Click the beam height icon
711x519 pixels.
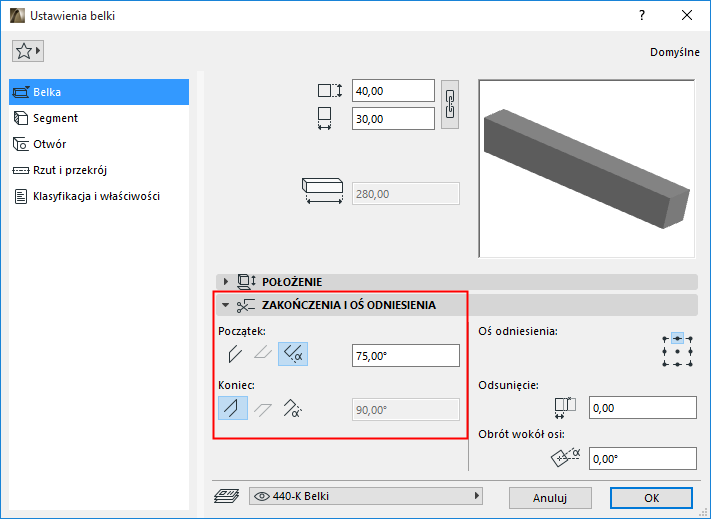pos(329,91)
